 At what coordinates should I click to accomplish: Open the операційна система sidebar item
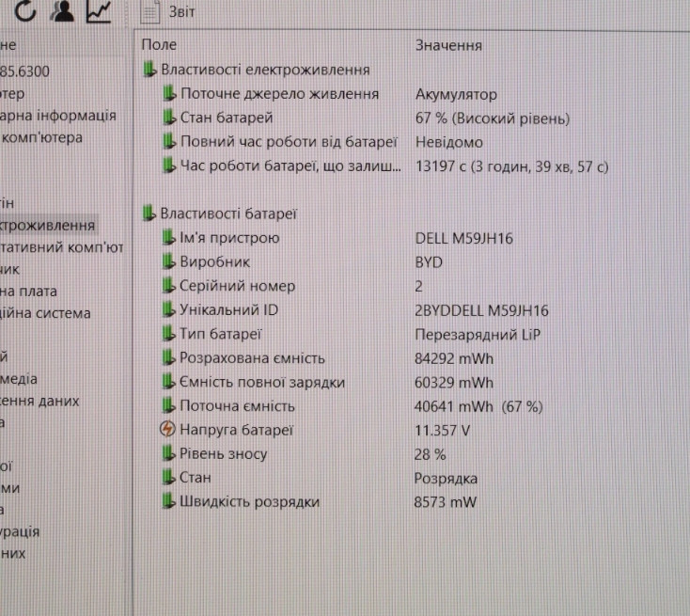pos(45,312)
